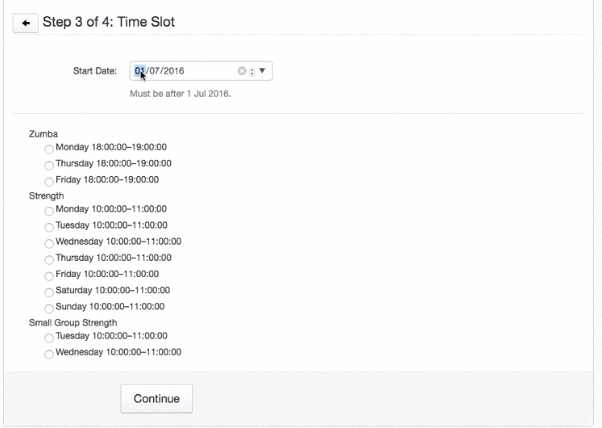Screen dimensions: 602x428
Task: Open the Start Date calendar dropdown
Action: (264, 72)
